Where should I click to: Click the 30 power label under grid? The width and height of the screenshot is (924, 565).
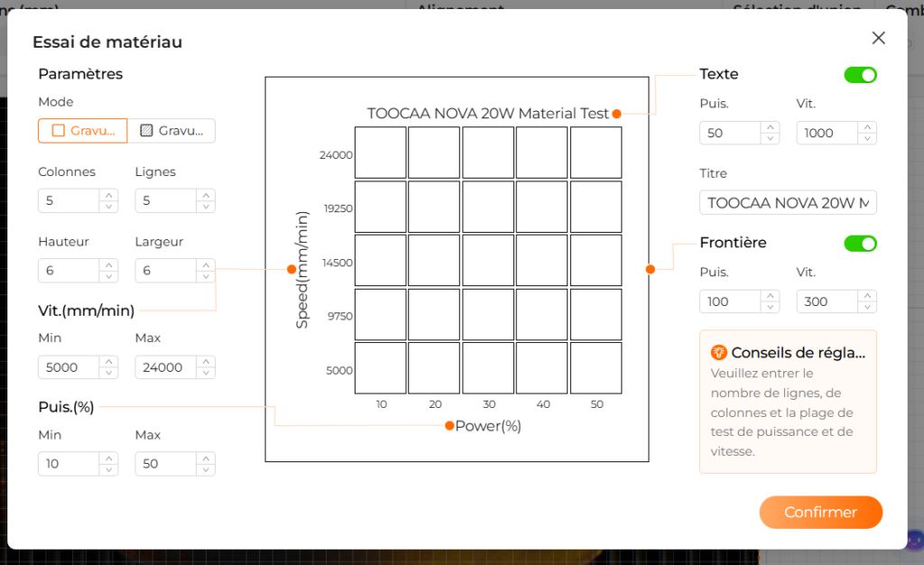click(489, 404)
